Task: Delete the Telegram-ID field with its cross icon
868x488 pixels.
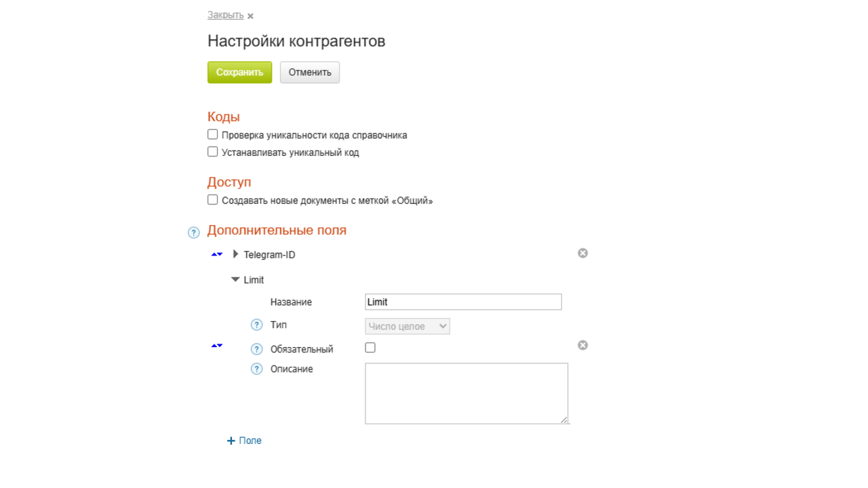Action: click(583, 253)
